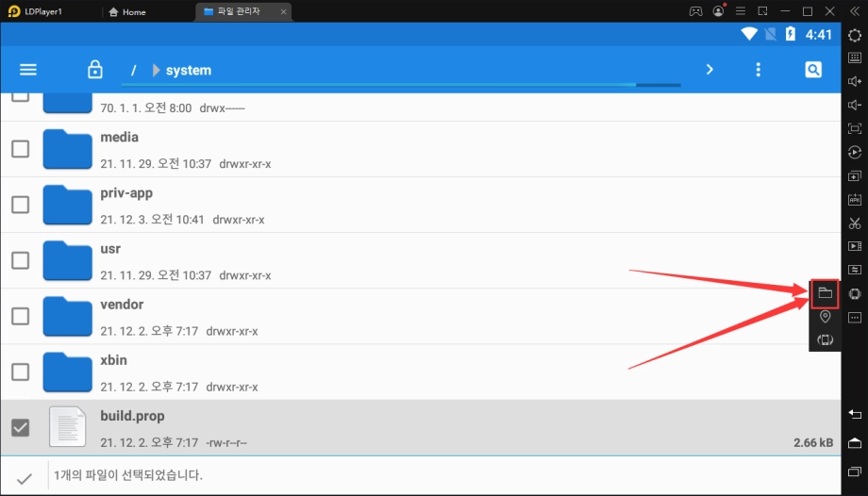Click the system folder breadcrumb
The width and height of the screenshot is (868, 496).
(x=189, y=71)
